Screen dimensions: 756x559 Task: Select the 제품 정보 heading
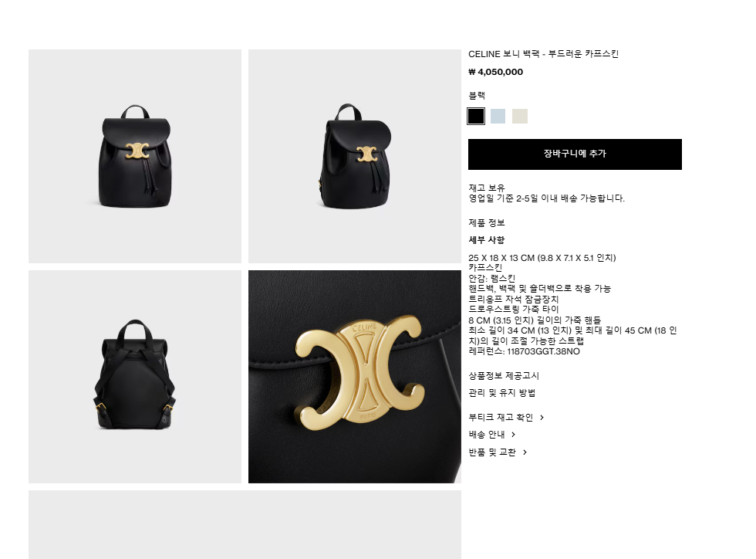[x=487, y=222]
